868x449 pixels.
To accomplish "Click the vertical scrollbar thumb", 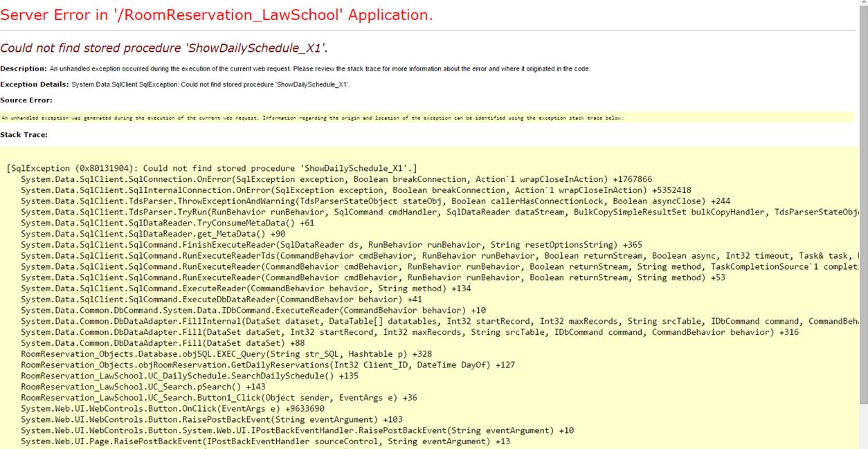I will pos(862,208).
